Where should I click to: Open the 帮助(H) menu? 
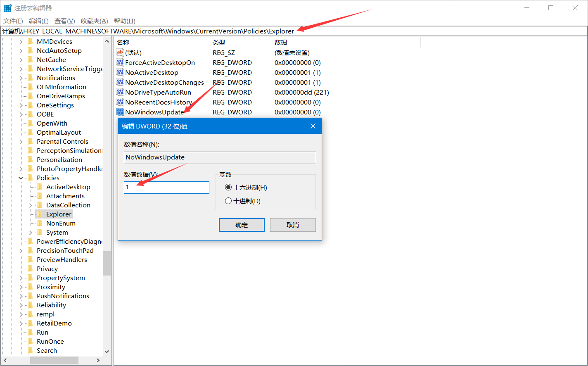pyautogui.click(x=125, y=21)
